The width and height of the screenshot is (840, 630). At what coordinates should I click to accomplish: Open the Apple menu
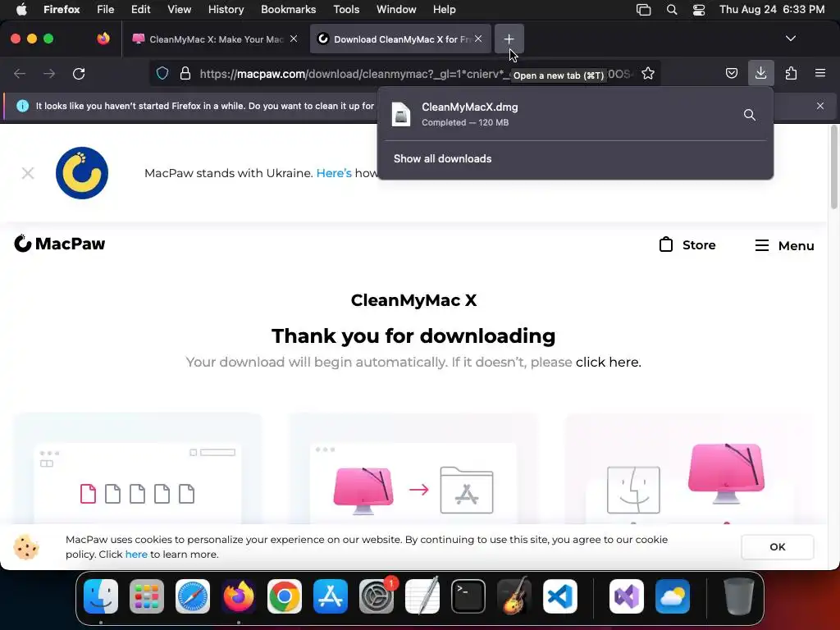click(x=21, y=9)
